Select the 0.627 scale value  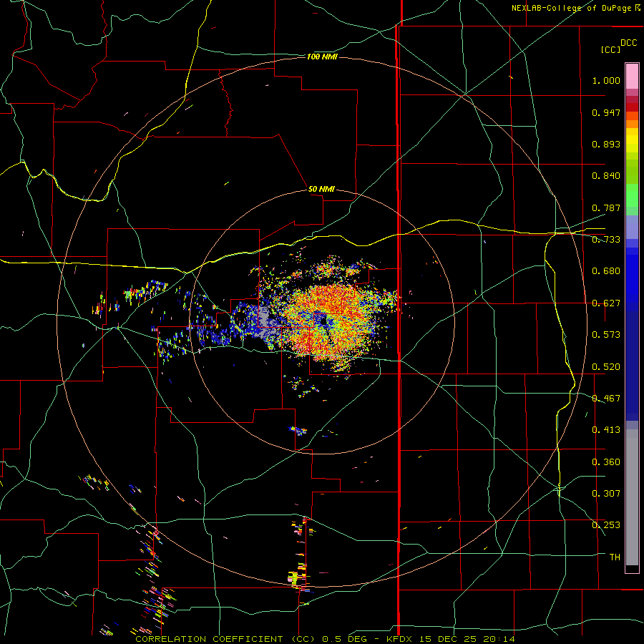tap(606, 303)
